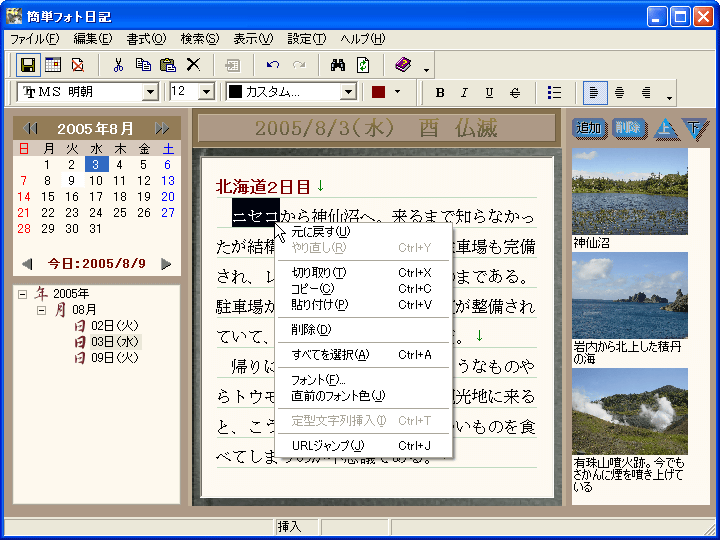
Task: Collapse the 2005年 tree node
Action: (22, 294)
